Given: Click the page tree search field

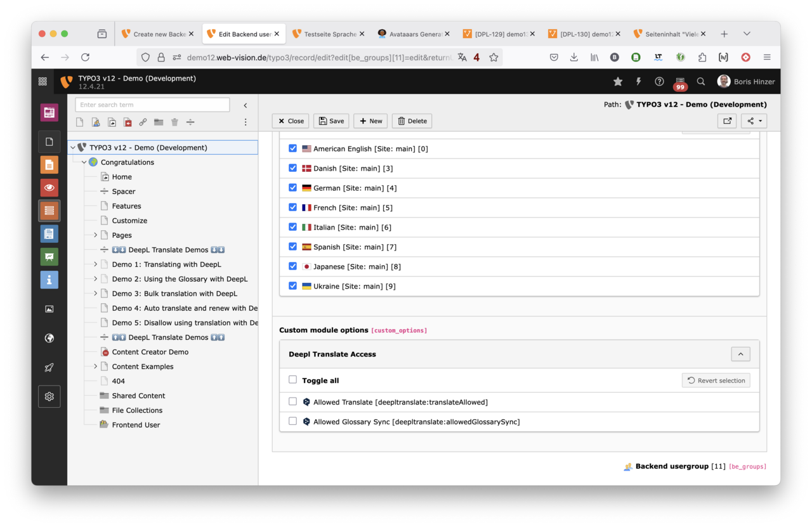Looking at the screenshot, I should (x=152, y=104).
